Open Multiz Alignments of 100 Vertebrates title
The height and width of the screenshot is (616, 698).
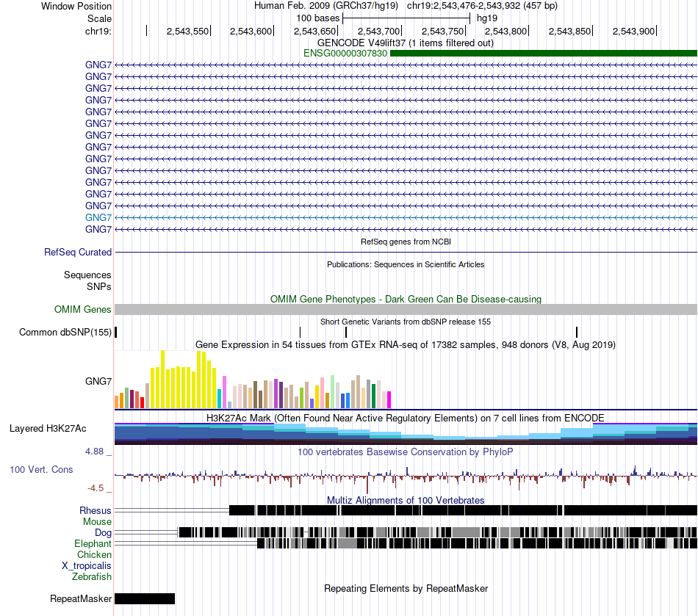406,500
